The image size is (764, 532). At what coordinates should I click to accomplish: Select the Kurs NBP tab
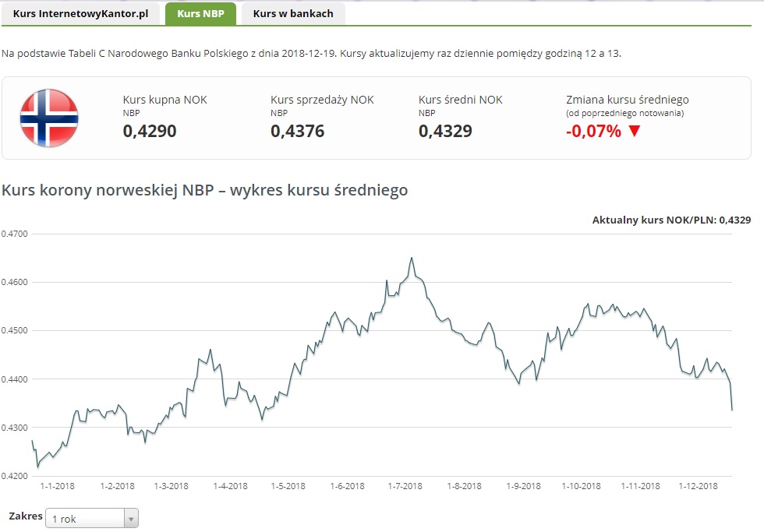(200, 13)
